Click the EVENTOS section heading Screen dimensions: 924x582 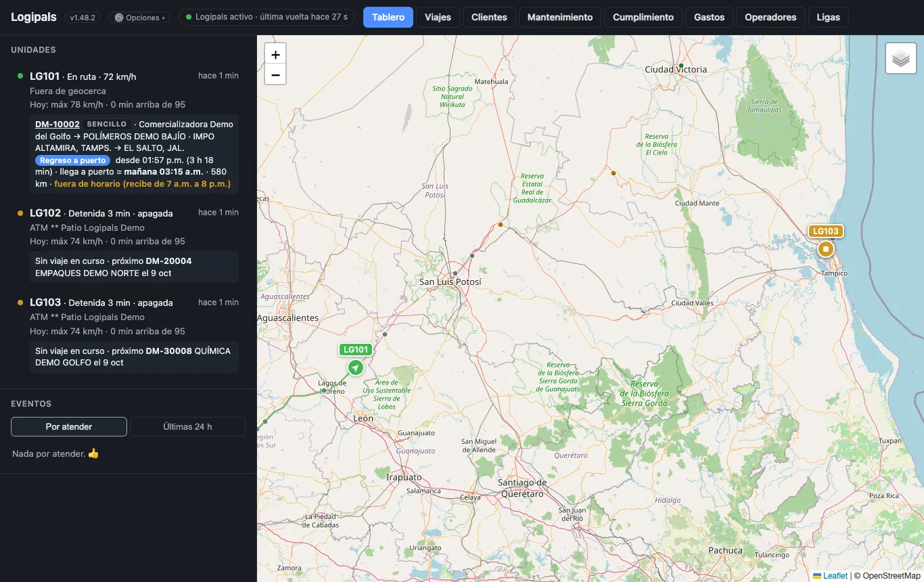(x=31, y=404)
